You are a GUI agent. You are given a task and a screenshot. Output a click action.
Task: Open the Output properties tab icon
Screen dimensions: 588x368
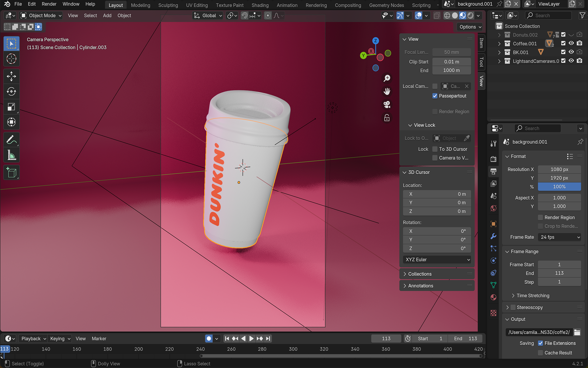493,171
